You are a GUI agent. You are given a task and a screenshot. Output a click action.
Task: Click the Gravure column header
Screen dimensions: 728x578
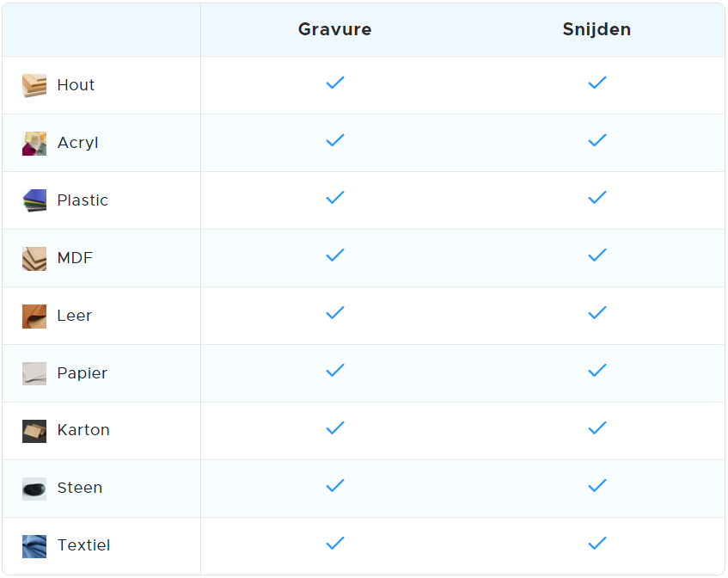(334, 29)
